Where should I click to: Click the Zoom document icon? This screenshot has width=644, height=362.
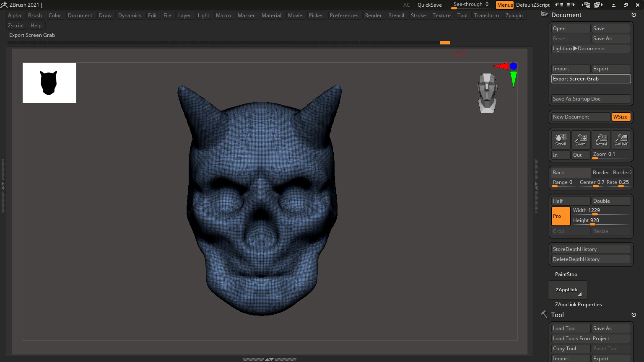tap(581, 140)
